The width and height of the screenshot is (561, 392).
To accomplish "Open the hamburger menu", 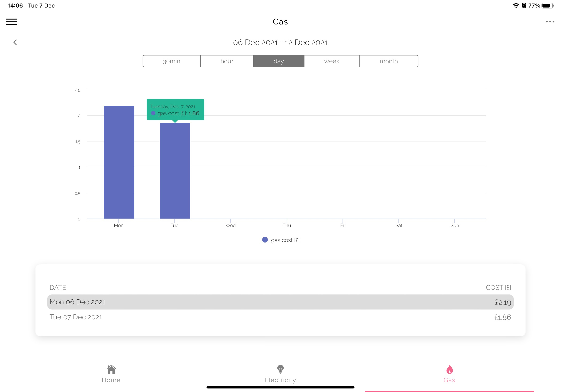I will (12, 22).
